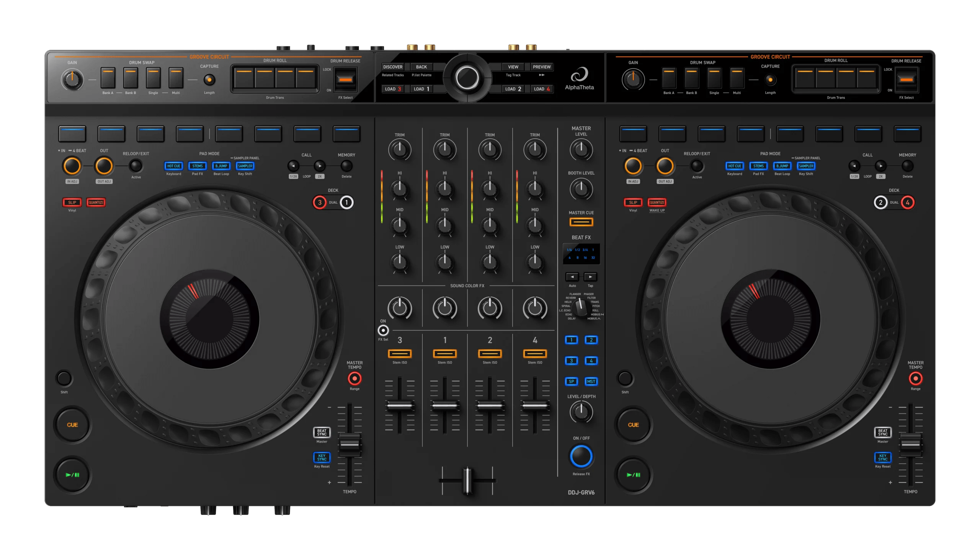Select HOT CUE pad mode on left deck
The image size is (980, 560).
coord(173,166)
